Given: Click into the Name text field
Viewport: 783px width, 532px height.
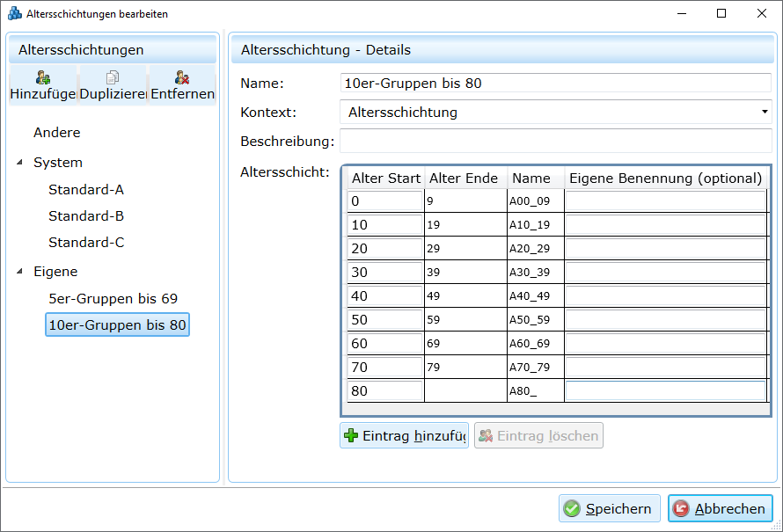Looking at the screenshot, I should 554,84.
